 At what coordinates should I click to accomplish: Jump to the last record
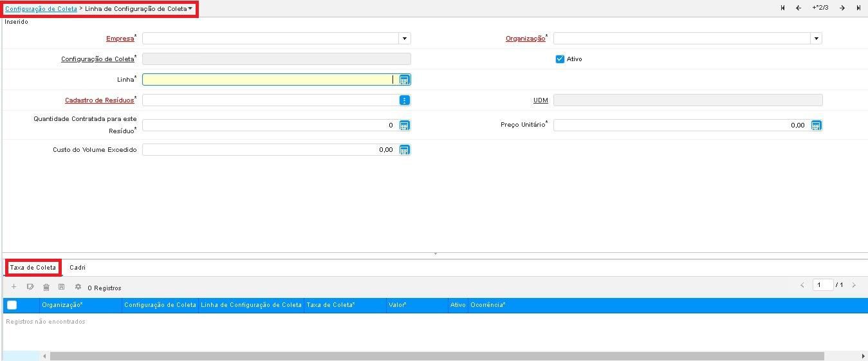coord(858,8)
